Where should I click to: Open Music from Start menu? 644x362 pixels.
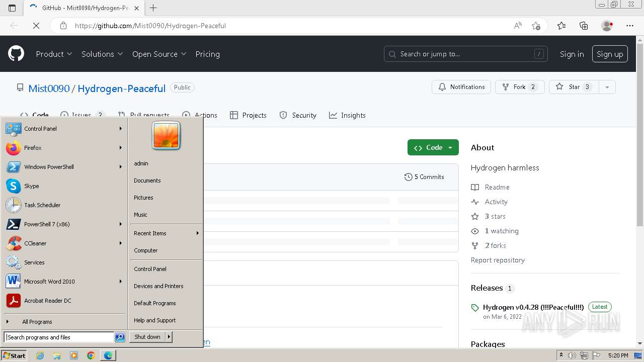[166, 215]
